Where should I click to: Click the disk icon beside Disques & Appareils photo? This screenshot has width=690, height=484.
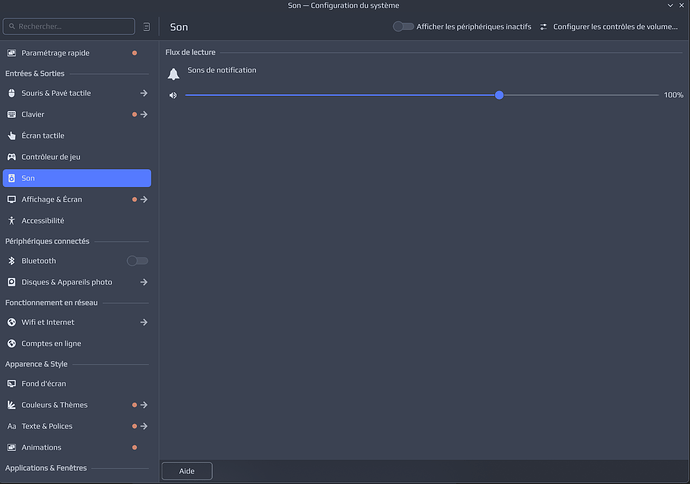click(12, 282)
